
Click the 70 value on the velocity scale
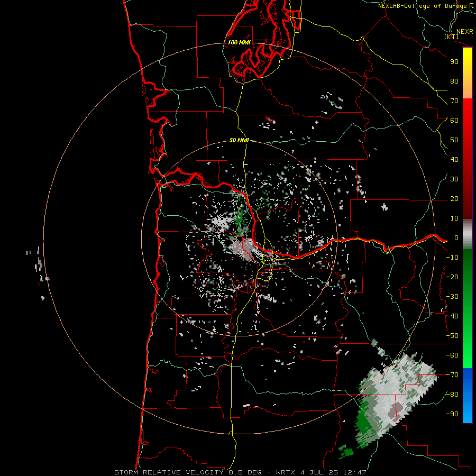click(x=454, y=101)
